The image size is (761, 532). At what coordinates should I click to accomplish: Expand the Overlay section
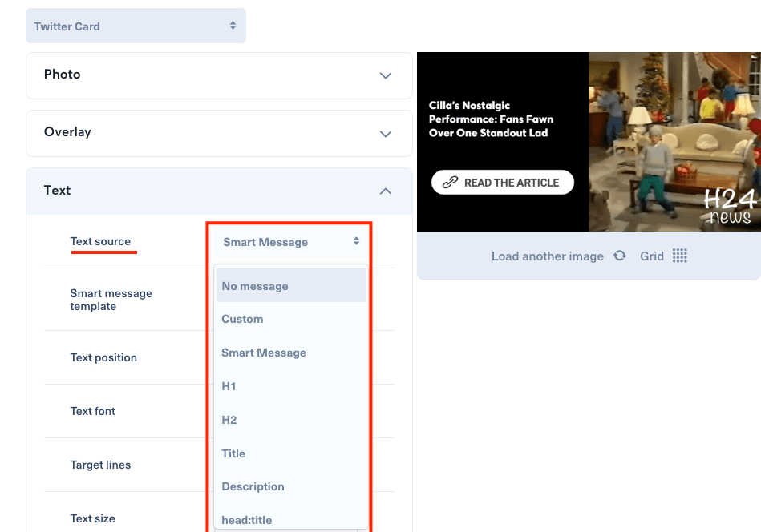point(219,133)
